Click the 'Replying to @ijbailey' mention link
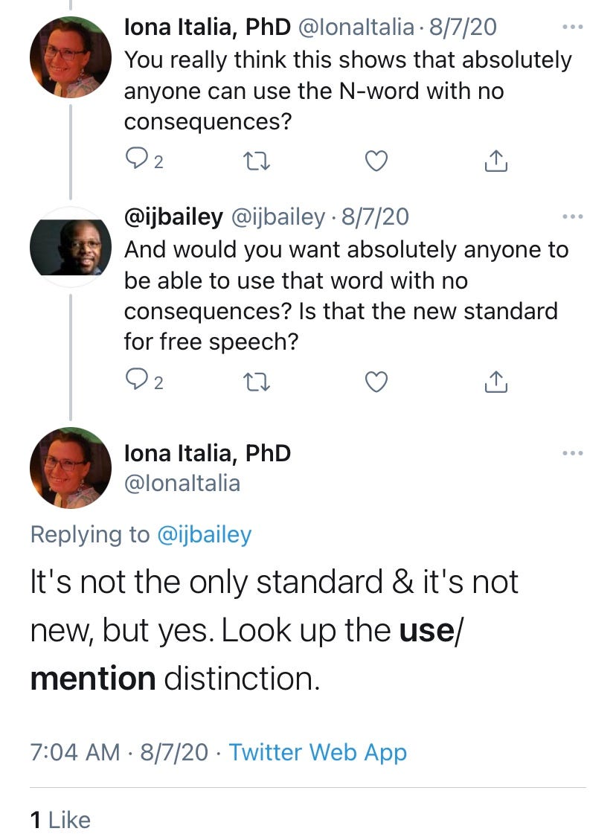 tap(205, 534)
